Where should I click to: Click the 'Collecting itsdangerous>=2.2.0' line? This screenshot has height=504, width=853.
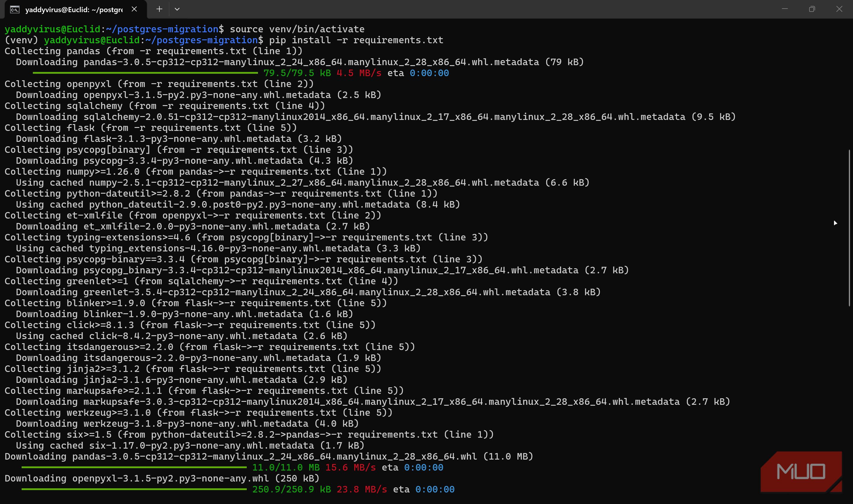coord(210,347)
